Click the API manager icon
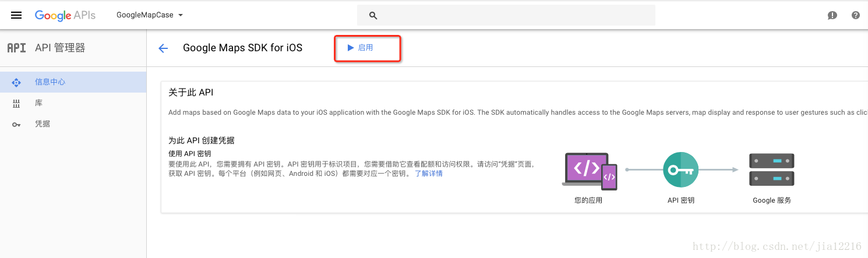 [x=16, y=48]
